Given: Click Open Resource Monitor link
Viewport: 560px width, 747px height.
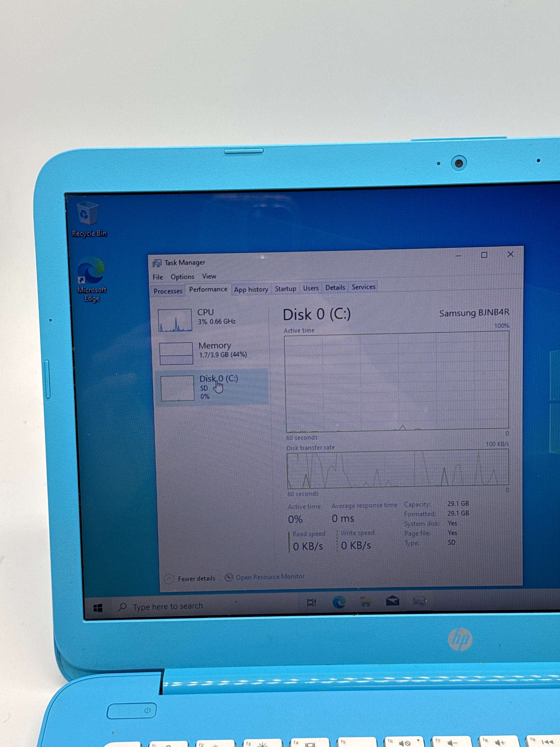Looking at the screenshot, I should (x=270, y=577).
